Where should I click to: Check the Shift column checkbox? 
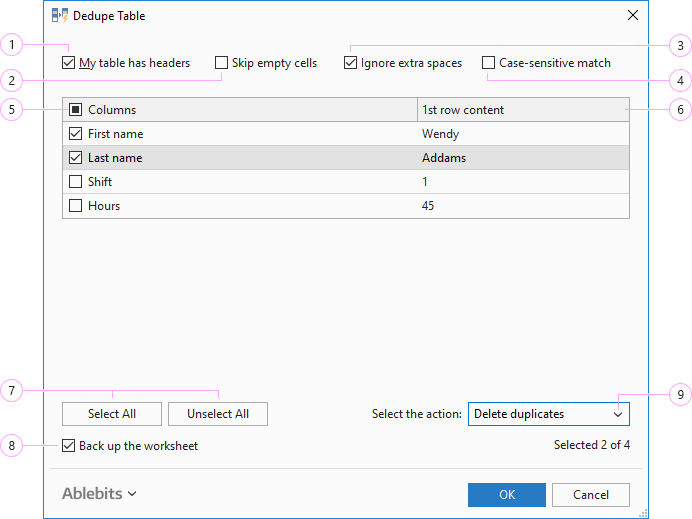click(75, 181)
